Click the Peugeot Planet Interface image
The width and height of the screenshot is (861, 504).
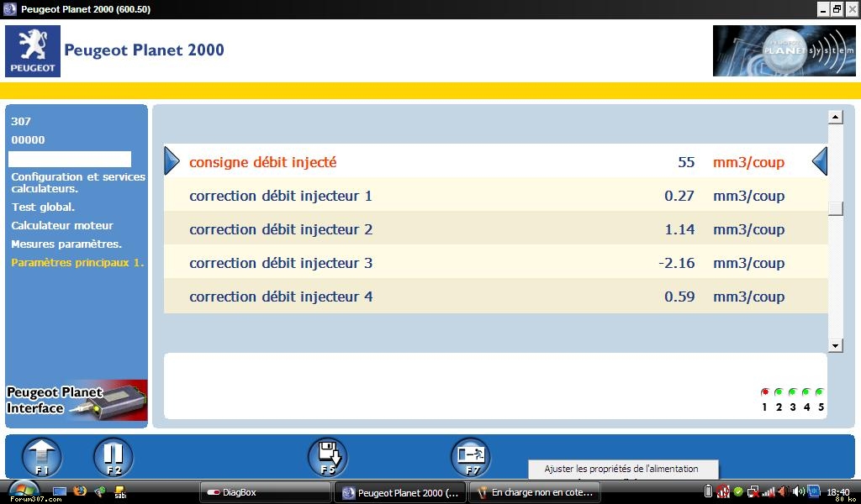[x=77, y=401]
